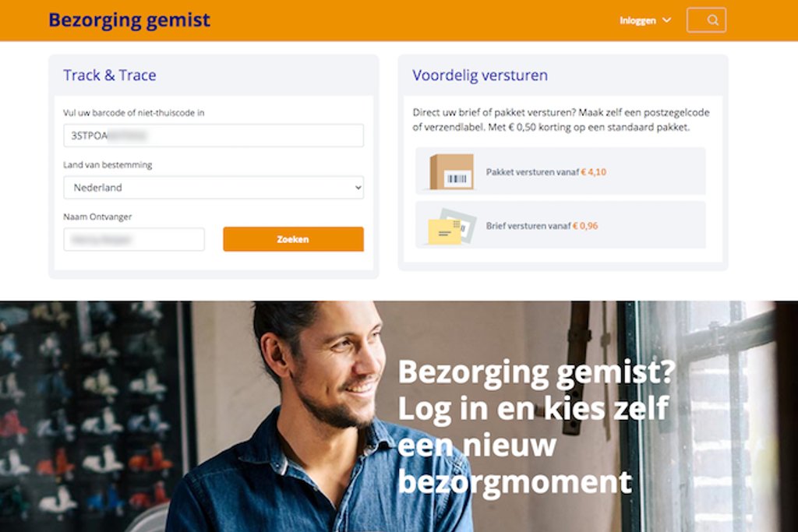Screen dimensions: 798x532
Task: Open the Inloggen menu
Action: pyautogui.click(x=644, y=20)
